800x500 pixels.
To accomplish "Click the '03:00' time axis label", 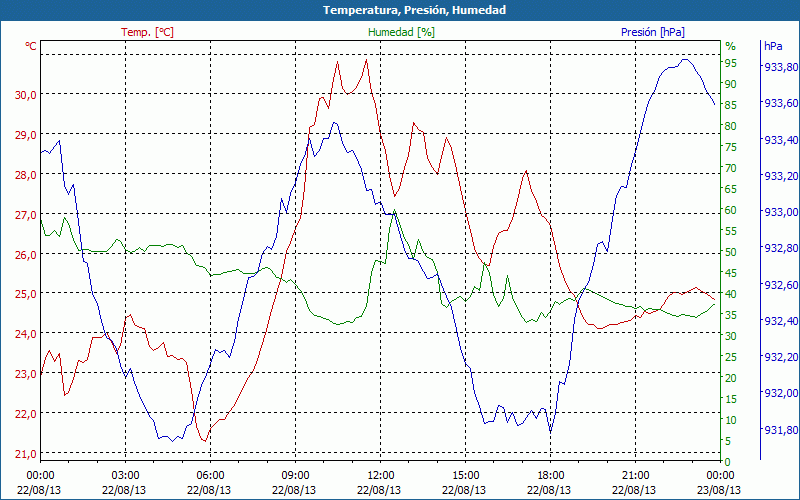I will click(x=126, y=476).
